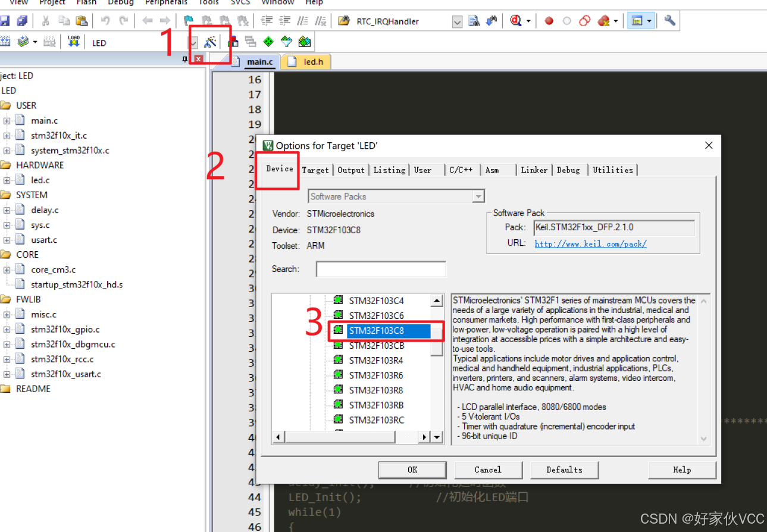Click Find icon next to RTC_IRQHandler
767x532 pixels.
click(474, 21)
